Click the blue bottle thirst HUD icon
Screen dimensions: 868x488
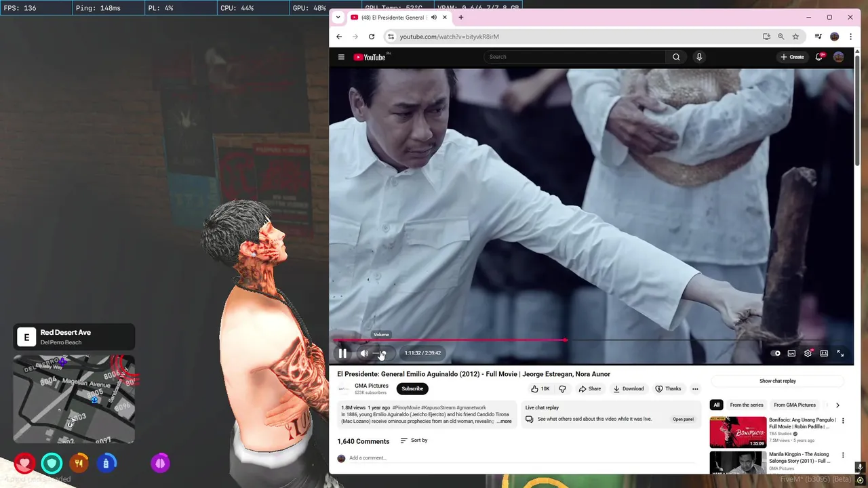[x=106, y=464]
